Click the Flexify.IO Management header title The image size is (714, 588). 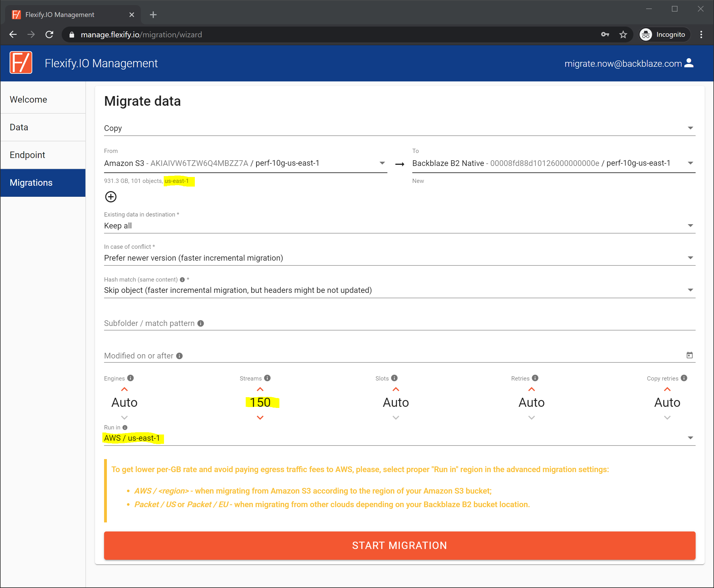pyautogui.click(x=101, y=63)
